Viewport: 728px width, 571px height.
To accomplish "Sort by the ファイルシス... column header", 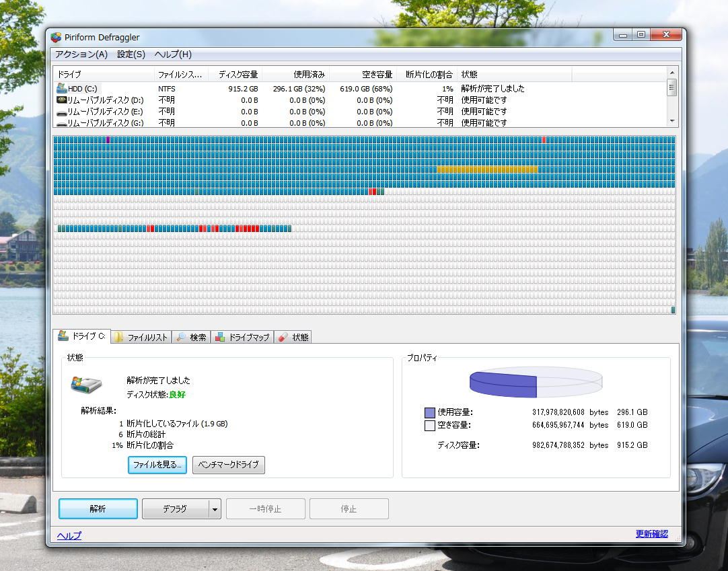I will (180, 74).
